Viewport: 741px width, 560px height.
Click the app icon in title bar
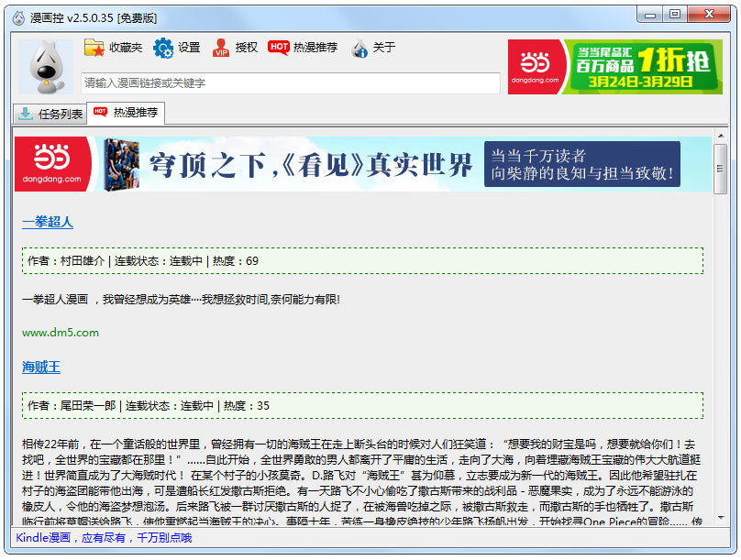pyautogui.click(x=18, y=18)
